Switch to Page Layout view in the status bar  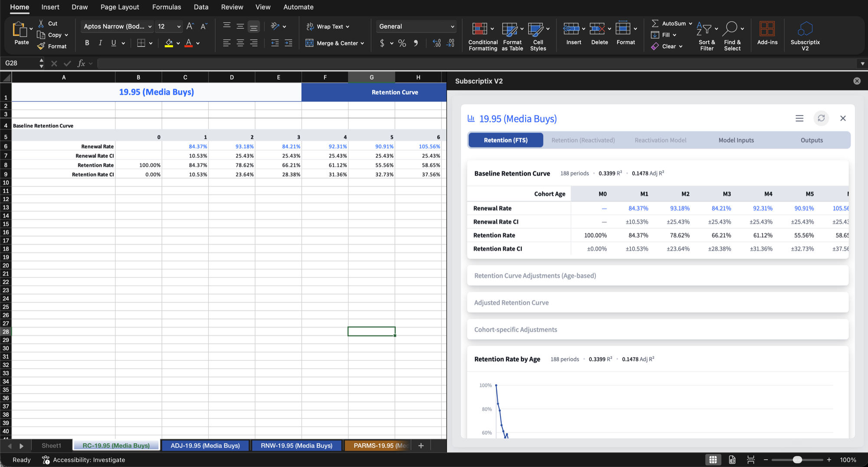tap(732, 460)
